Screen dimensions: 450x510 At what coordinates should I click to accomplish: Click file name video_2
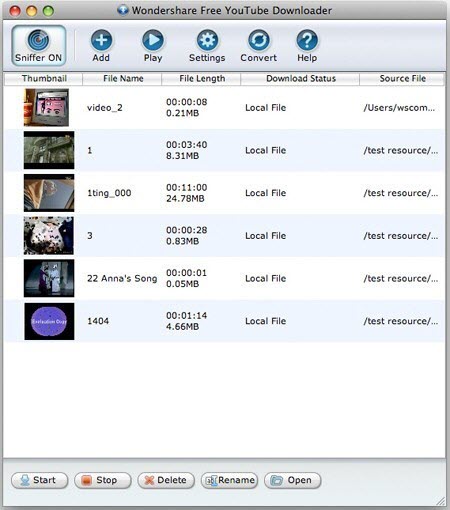(105, 108)
